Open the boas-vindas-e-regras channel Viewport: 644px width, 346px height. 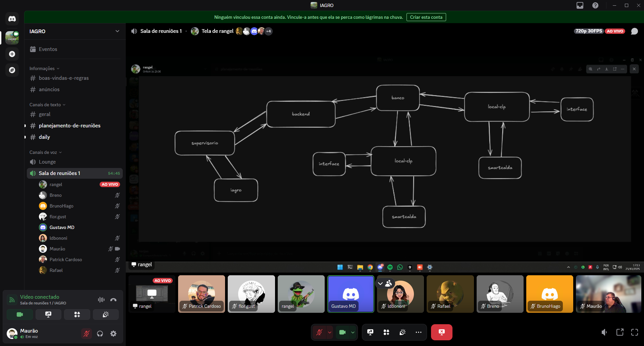tap(75, 78)
